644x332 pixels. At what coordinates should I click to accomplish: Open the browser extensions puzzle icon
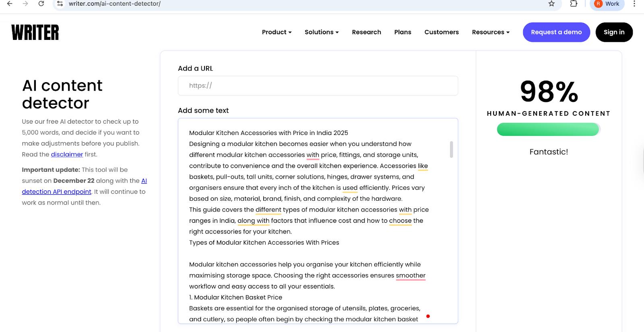pos(574,4)
